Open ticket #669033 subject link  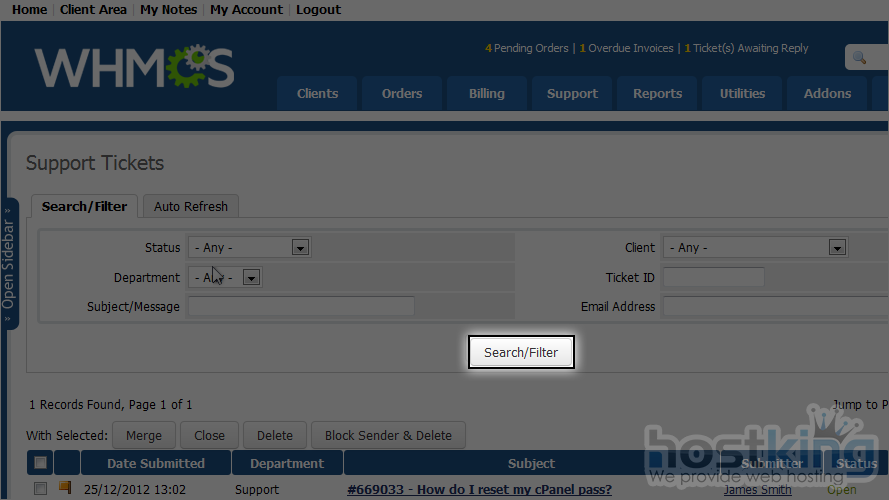(x=479, y=489)
